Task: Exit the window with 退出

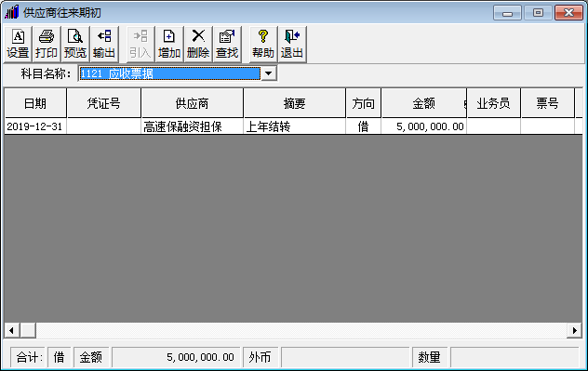Action: 292,45
